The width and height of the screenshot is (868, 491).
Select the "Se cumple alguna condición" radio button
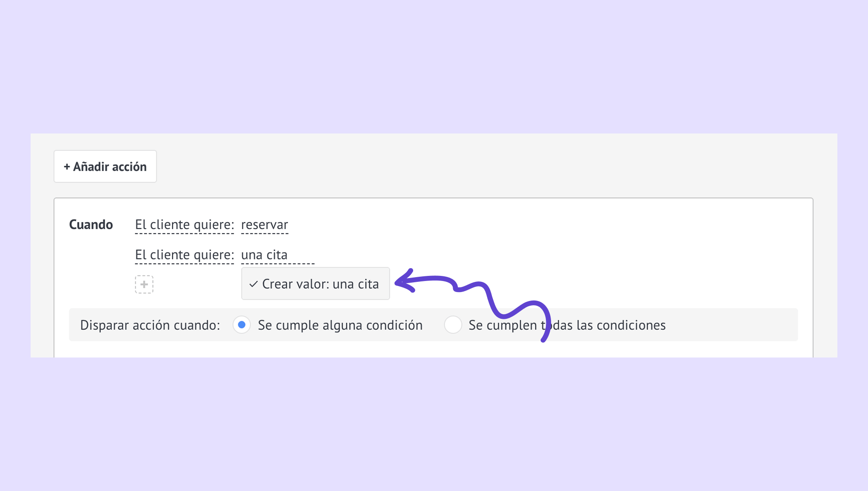242,325
